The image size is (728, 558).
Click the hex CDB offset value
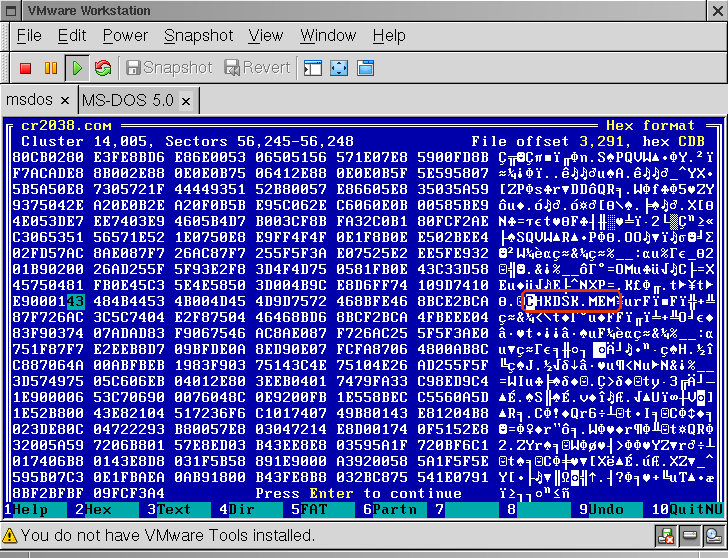click(x=691, y=141)
